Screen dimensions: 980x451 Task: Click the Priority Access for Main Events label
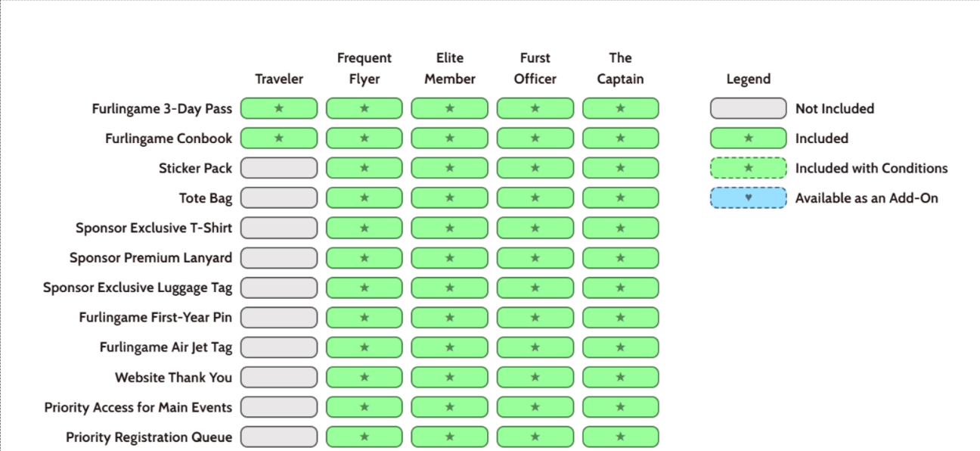pyautogui.click(x=138, y=408)
